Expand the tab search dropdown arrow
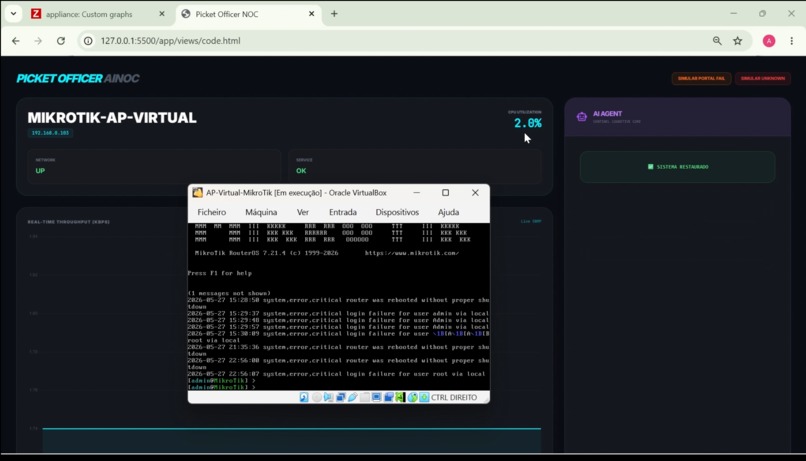This screenshot has height=461, width=806. pyautogui.click(x=13, y=14)
